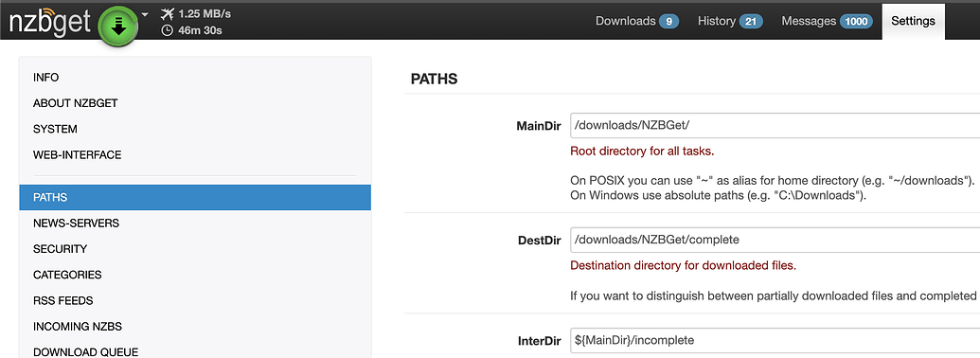Click the MainDir path input field
The image size is (980, 358).
[x=775, y=126]
